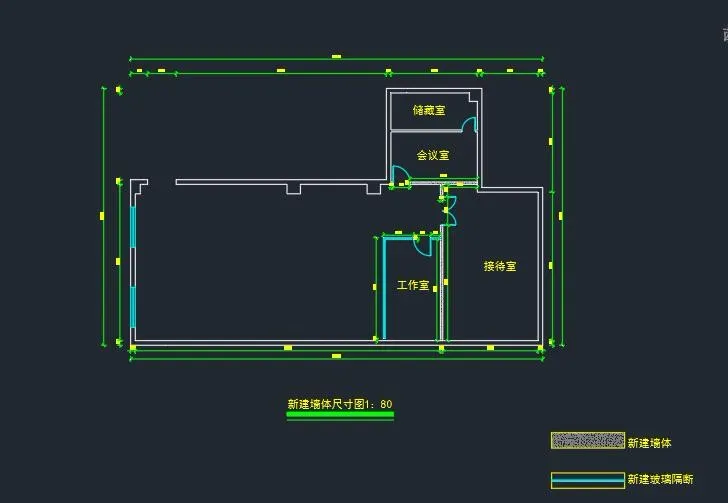Select the 新建墙体 legend text
The width and height of the screenshot is (728, 503).
click(x=649, y=443)
